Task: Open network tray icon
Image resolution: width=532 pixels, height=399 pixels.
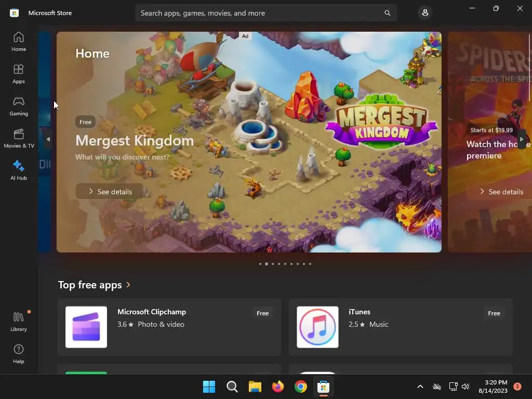Action: 453,387
